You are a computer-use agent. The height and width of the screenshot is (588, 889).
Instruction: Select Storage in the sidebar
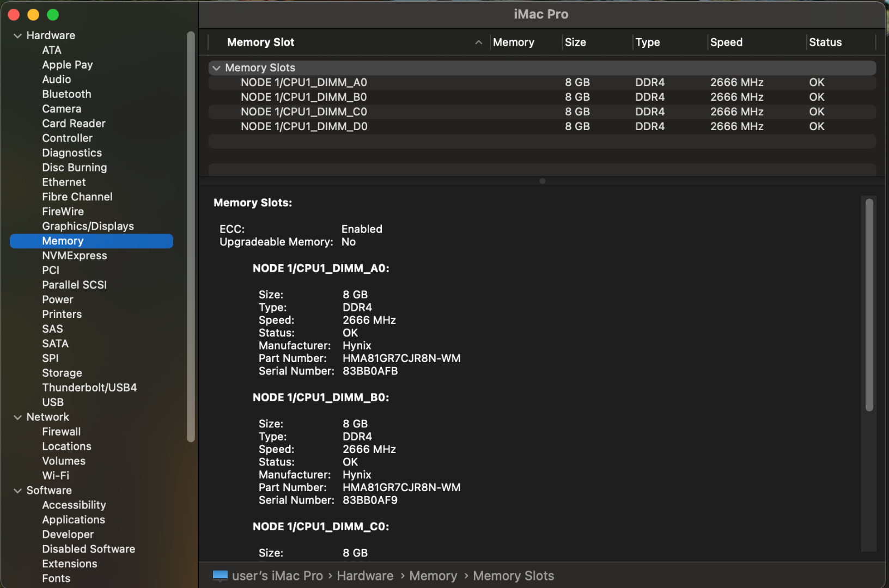pos(62,373)
